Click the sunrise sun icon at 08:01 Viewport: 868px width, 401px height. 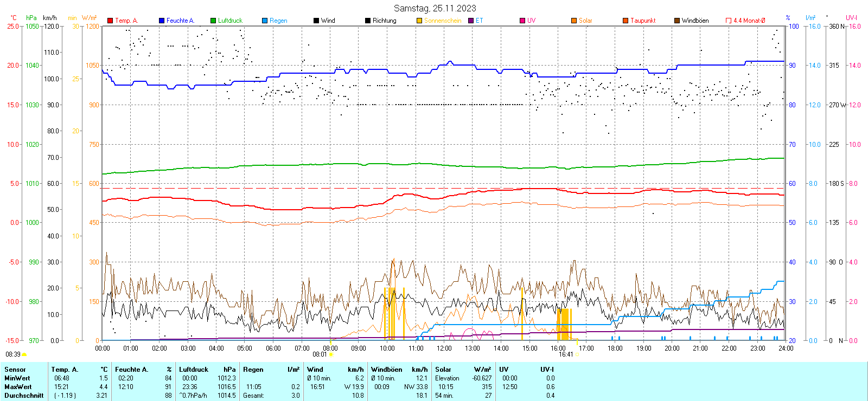(x=331, y=355)
